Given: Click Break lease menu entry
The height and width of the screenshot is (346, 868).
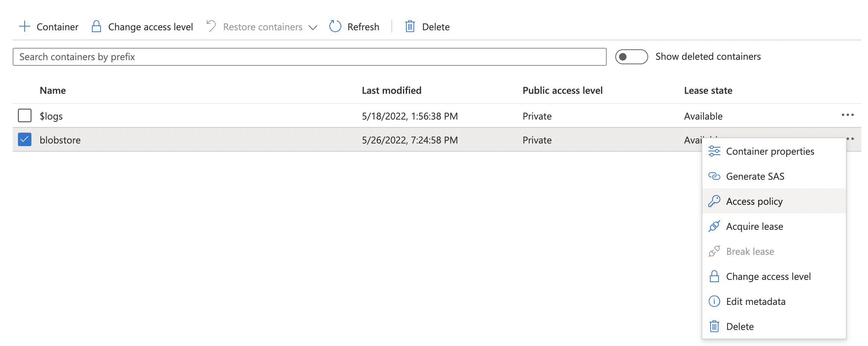Looking at the screenshot, I should (x=774, y=251).
